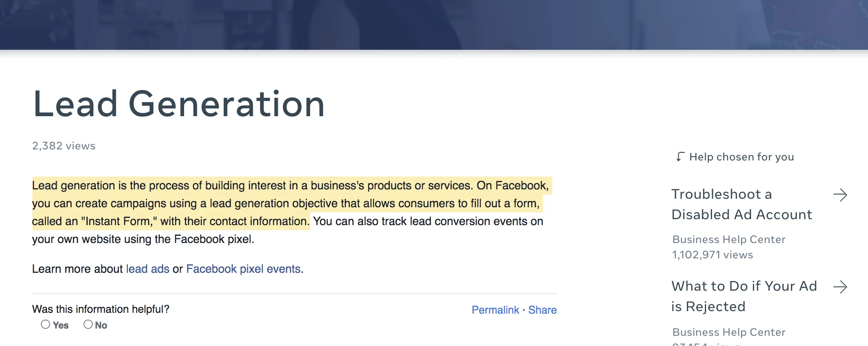This screenshot has width=868, height=346.
Task: Click the arrow beside What to Do if Your Ad is Rejected
Action: click(x=840, y=287)
